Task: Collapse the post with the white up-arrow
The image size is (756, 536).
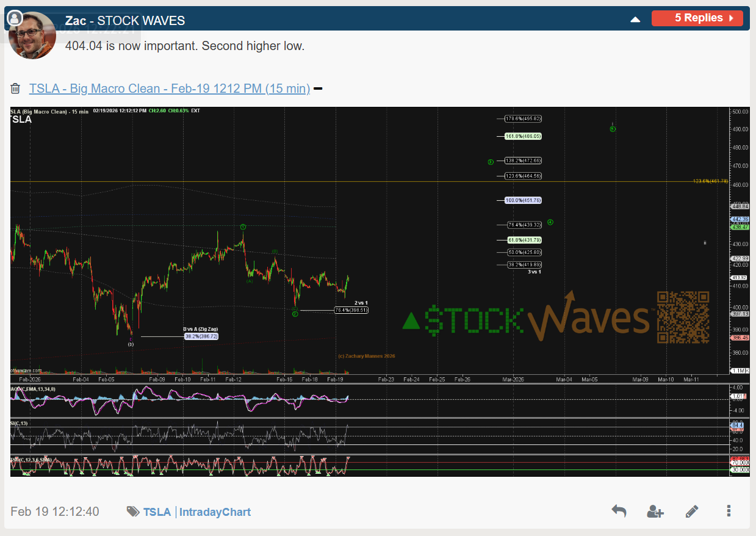Action: click(x=635, y=19)
